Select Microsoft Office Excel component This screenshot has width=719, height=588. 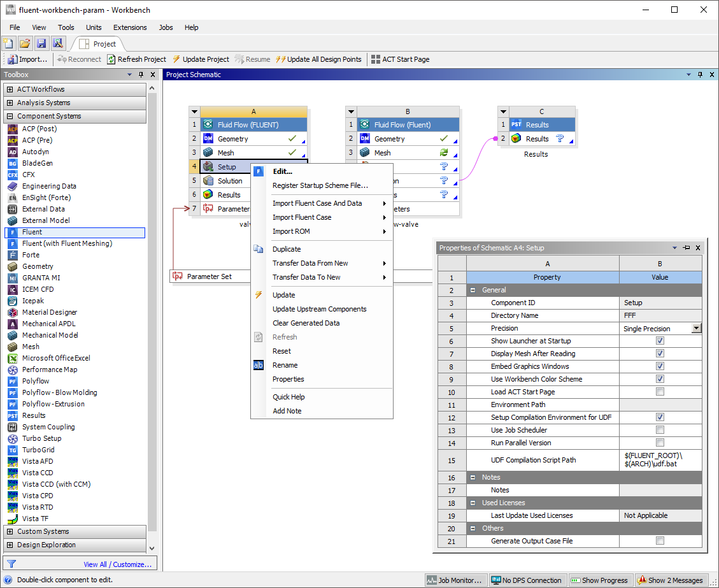point(56,358)
